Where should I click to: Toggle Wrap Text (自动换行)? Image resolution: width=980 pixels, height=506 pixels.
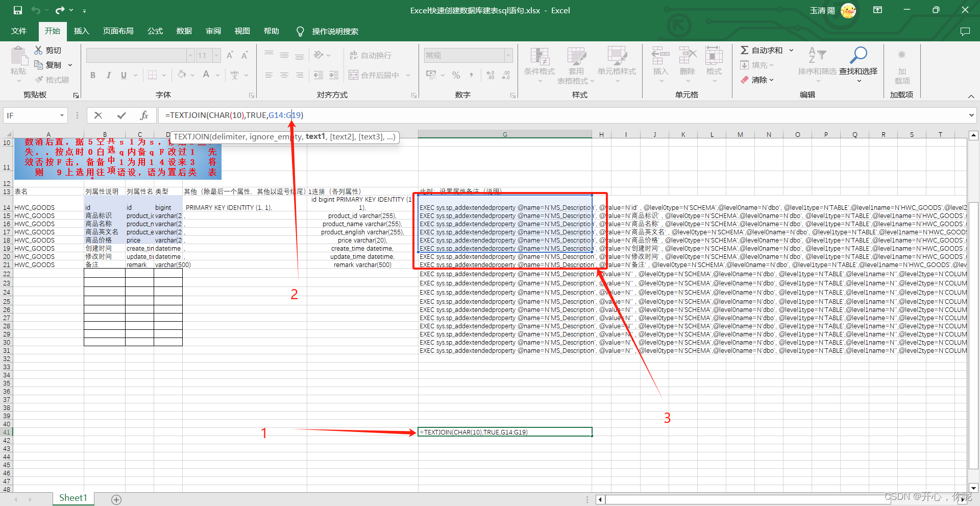click(x=370, y=55)
